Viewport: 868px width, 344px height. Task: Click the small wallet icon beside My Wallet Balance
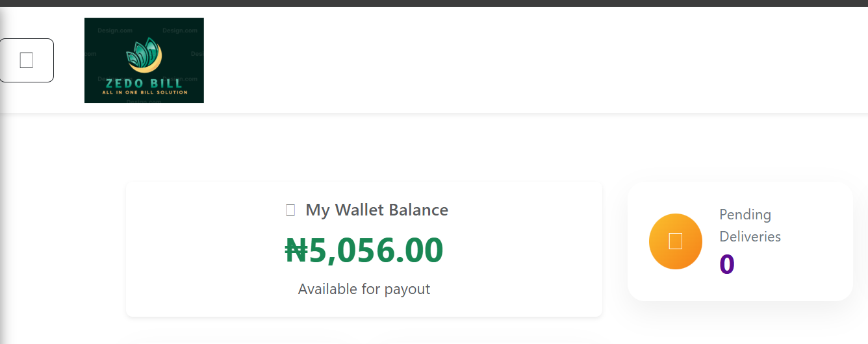point(290,210)
